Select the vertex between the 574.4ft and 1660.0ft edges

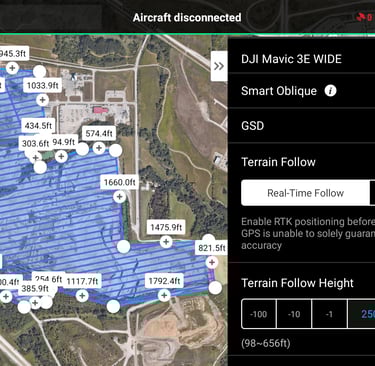pyautogui.click(x=116, y=150)
